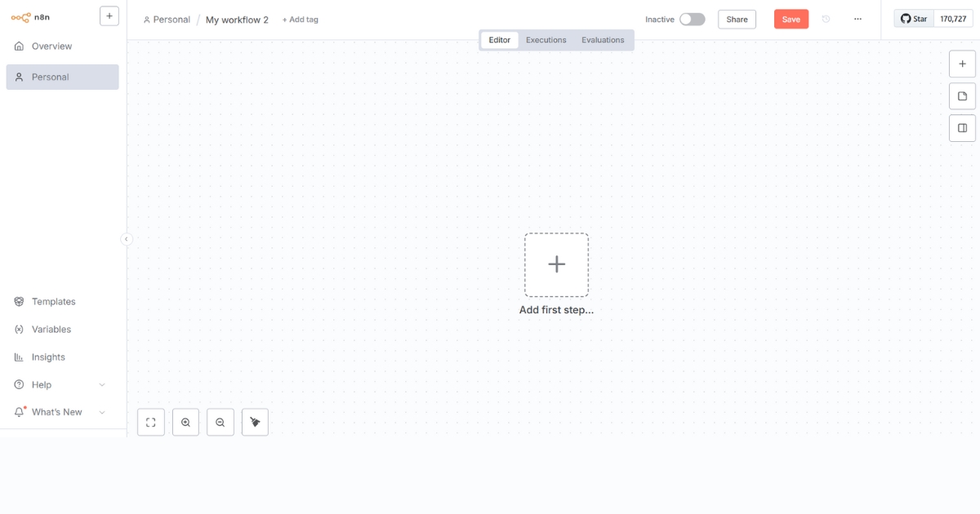Switch to the Evaluations tab
Screen dimensions: 980x514
click(603, 40)
